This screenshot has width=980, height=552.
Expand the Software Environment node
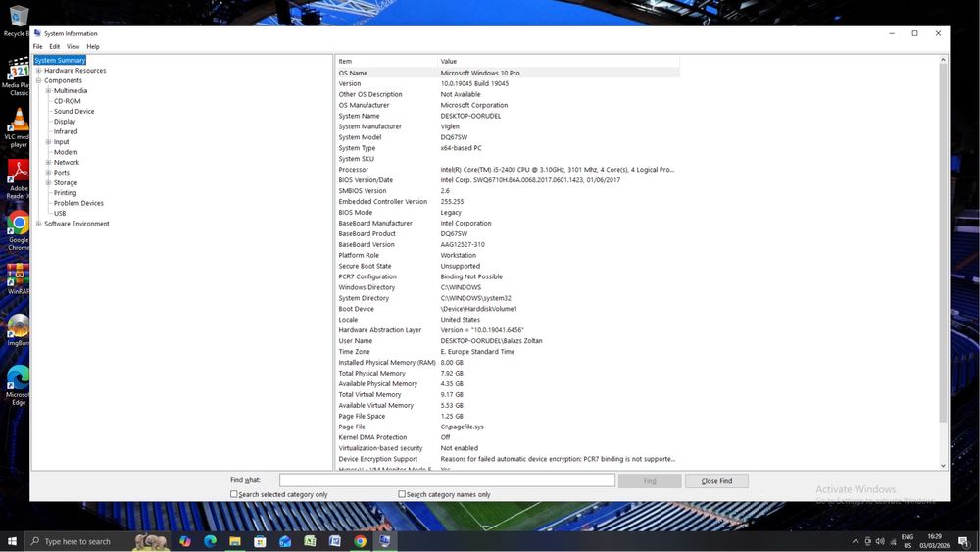39,224
